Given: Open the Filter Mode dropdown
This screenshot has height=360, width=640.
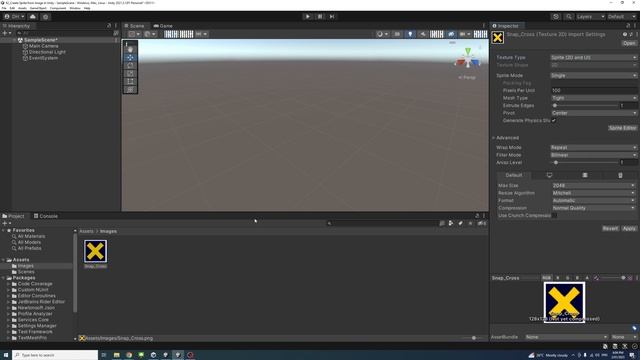Looking at the screenshot, I should 593,155.
